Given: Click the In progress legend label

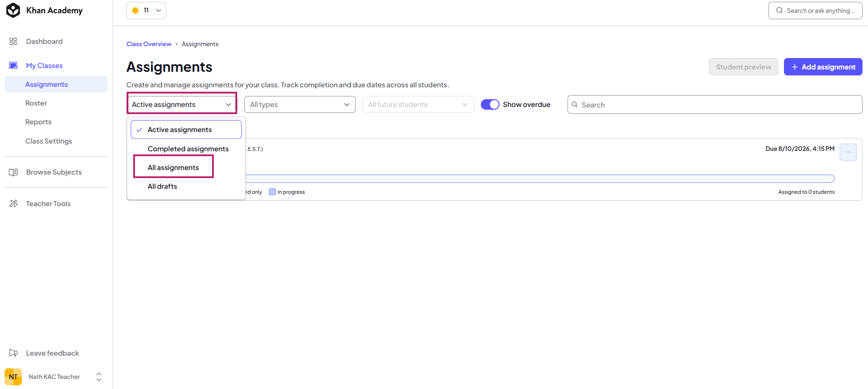Looking at the screenshot, I should tap(291, 192).
